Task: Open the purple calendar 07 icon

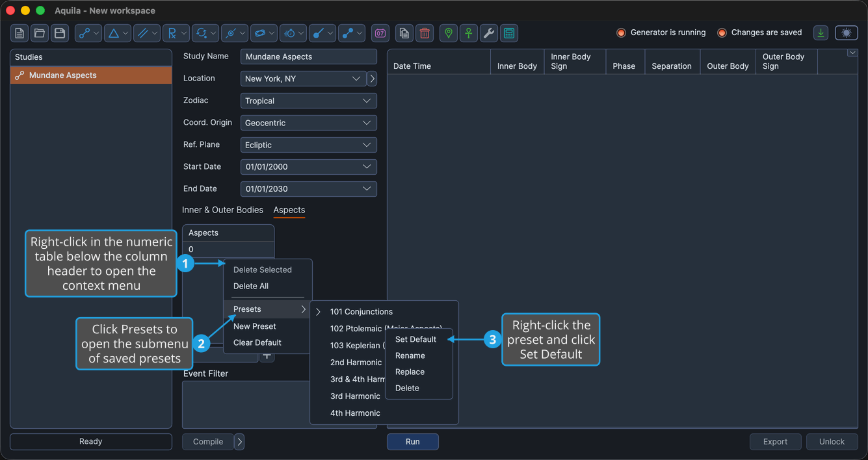Action: (x=380, y=33)
